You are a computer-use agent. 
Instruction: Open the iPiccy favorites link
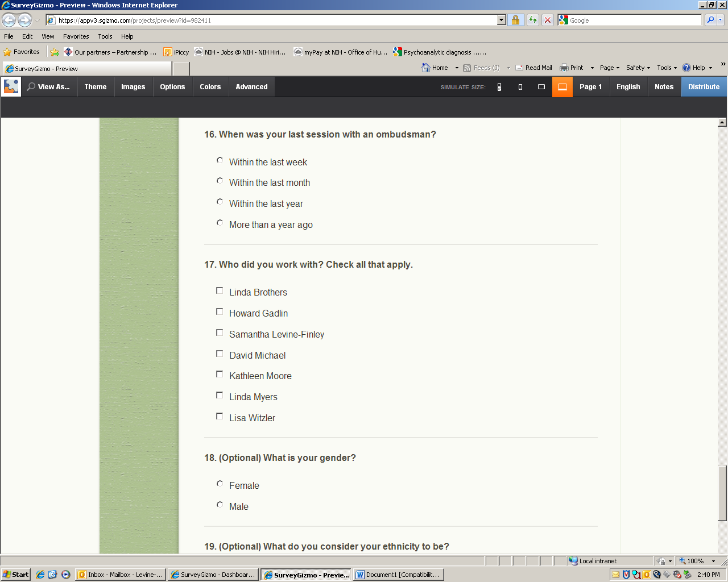(176, 52)
